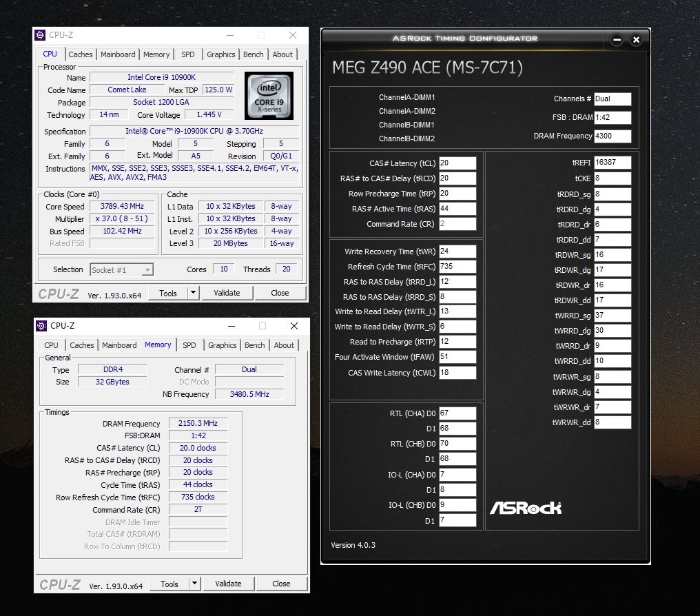Image resolution: width=700 pixels, height=616 pixels.
Task: Click Tools button in top CPU-Z window
Action: pyautogui.click(x=168, y=294)
